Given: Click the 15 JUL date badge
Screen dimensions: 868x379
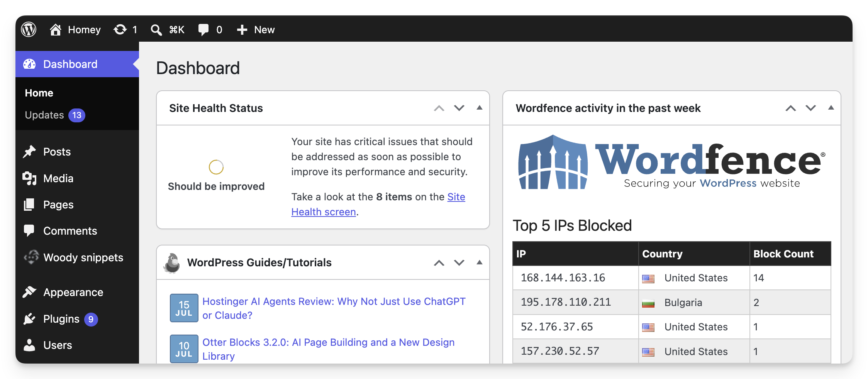Looking at the screenshot, I should pyautogui.click(x=184, y=308).
